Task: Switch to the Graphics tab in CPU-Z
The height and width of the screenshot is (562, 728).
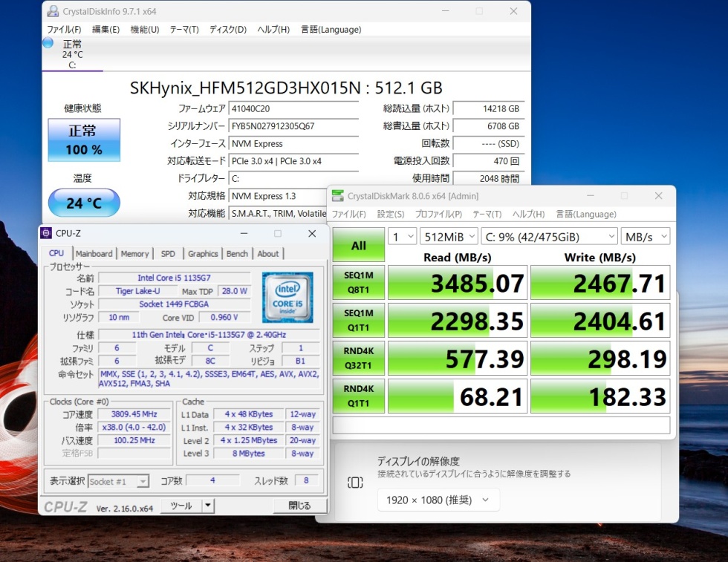Action: (x=203, y=253)
